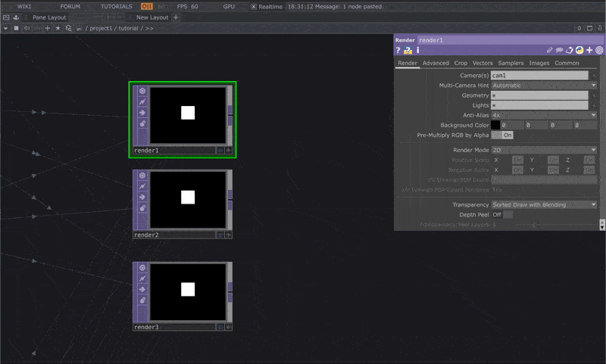Switch to the Vectors parameter tab
This screenshot has width=606, height=364.
coord(483,63)
